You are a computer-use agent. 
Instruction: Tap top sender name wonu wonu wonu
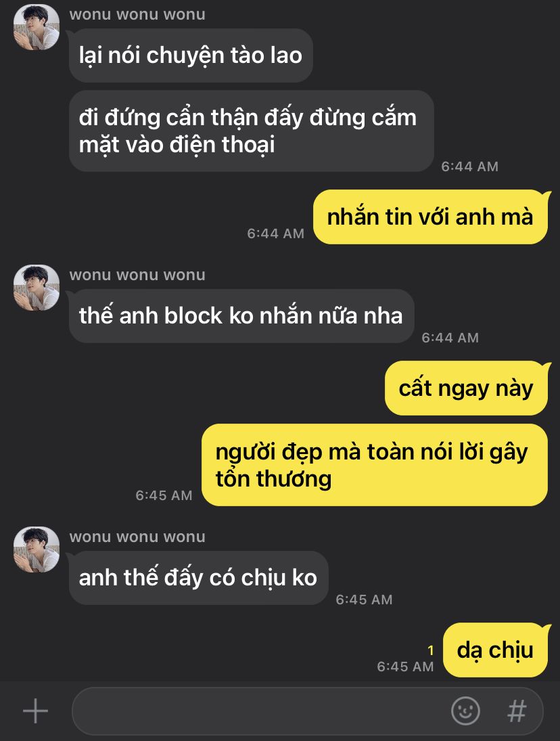pos(137,15)
